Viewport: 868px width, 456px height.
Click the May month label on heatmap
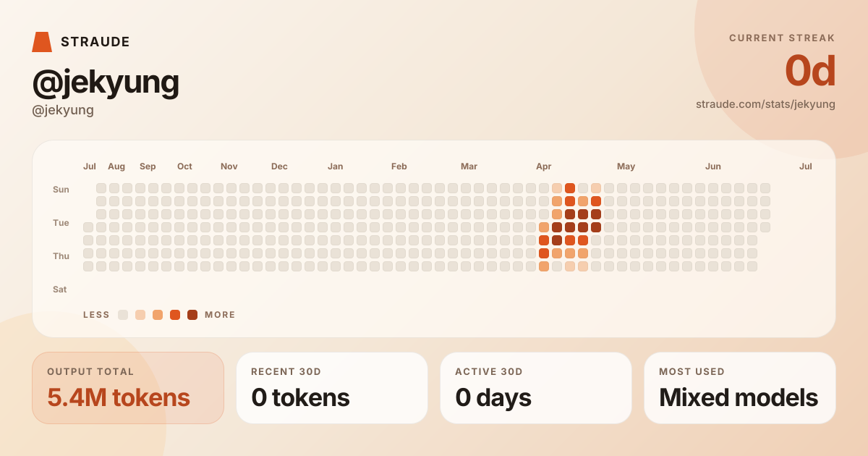626,166
